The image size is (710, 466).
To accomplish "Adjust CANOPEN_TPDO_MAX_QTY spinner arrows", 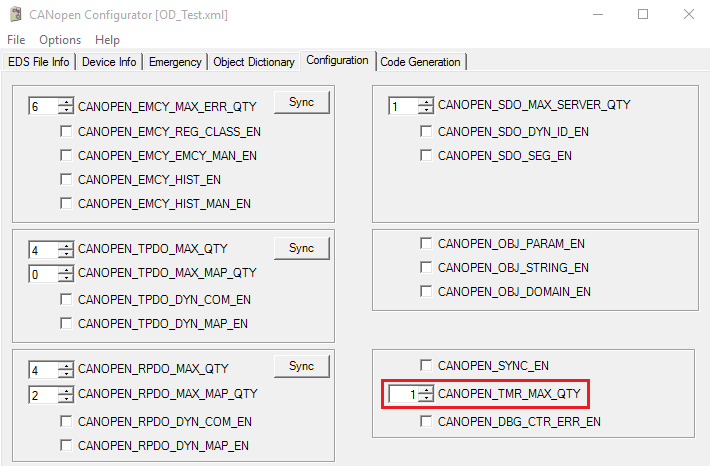I will tap(66, 250).
